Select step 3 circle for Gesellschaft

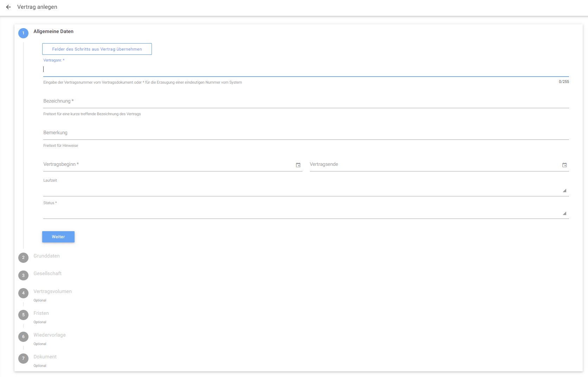(24, 275)
